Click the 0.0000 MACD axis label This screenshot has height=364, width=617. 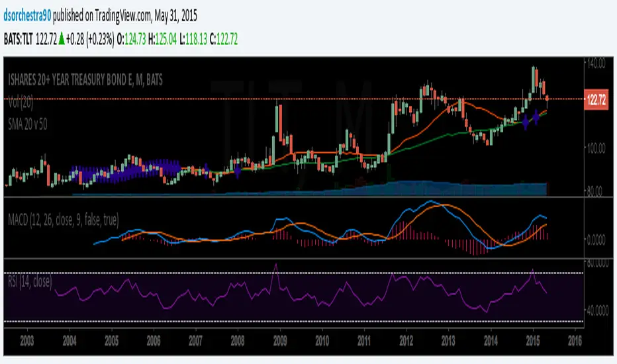tap(596, 240)
